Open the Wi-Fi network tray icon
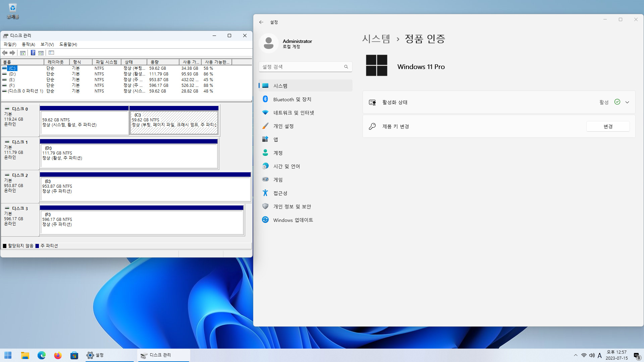The height and width of the screenshot is (362, 644). click(584, 355)
